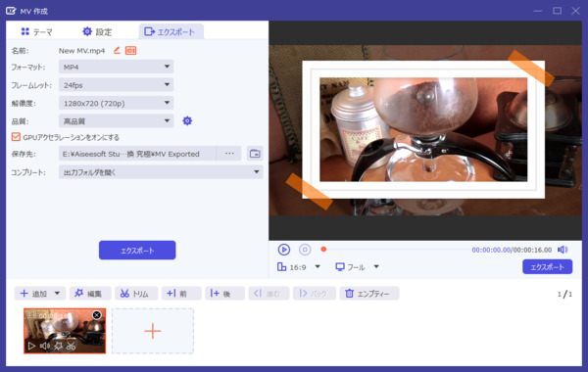Click the 追加 add button
Screen dimensions: 588x372
pyautogui.click(x=33, y=294)
